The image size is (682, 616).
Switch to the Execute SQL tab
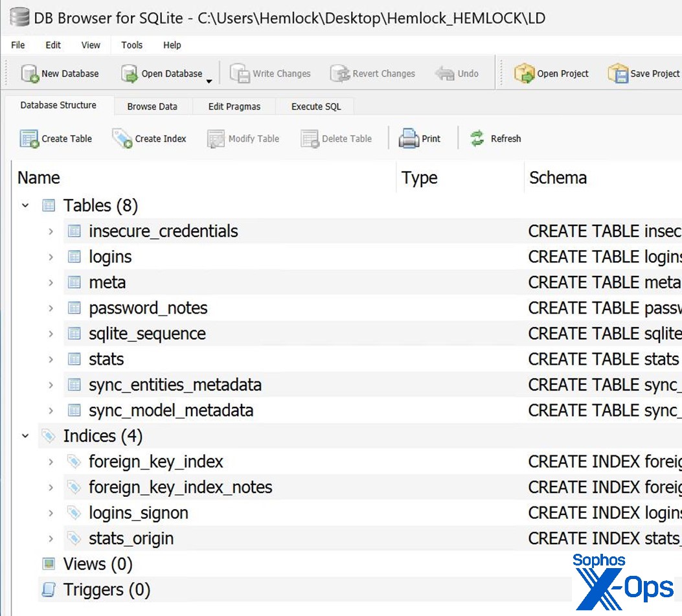pyautogui.click(x=316, y=107)
